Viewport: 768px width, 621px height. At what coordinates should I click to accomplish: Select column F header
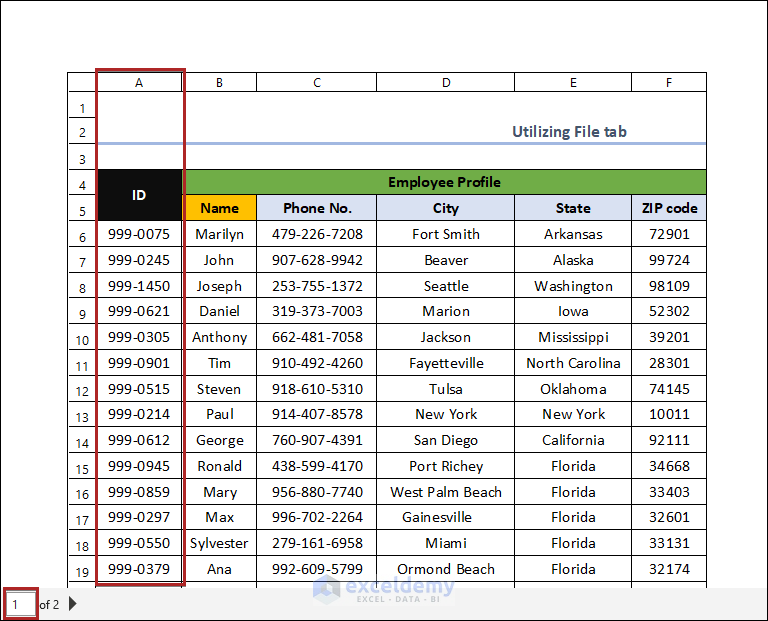(668, 83)
